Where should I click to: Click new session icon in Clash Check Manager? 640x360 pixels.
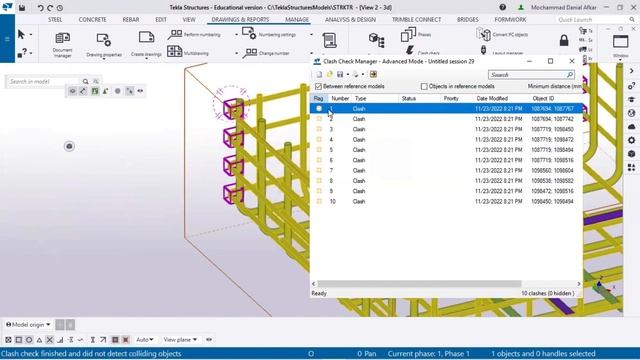319,74
